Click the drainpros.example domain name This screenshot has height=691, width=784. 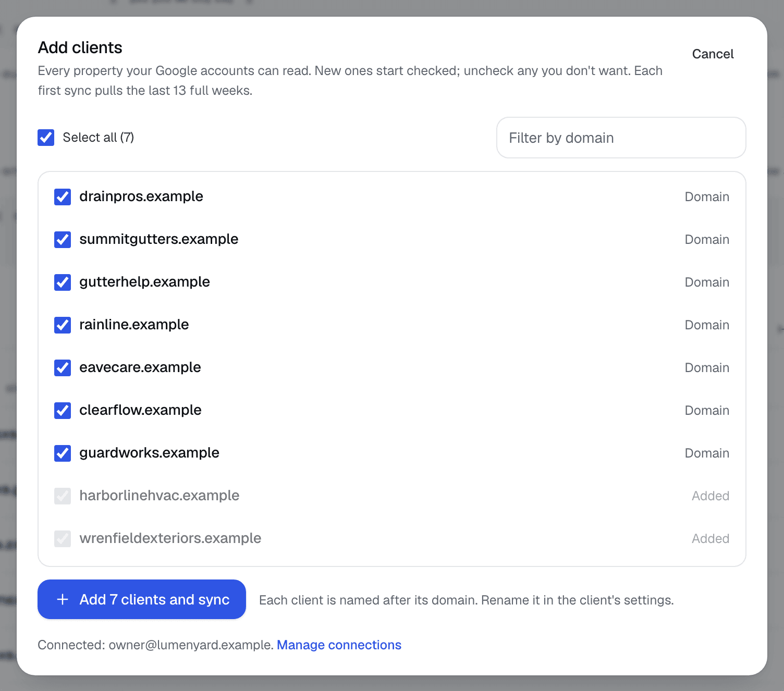[141, 196]
